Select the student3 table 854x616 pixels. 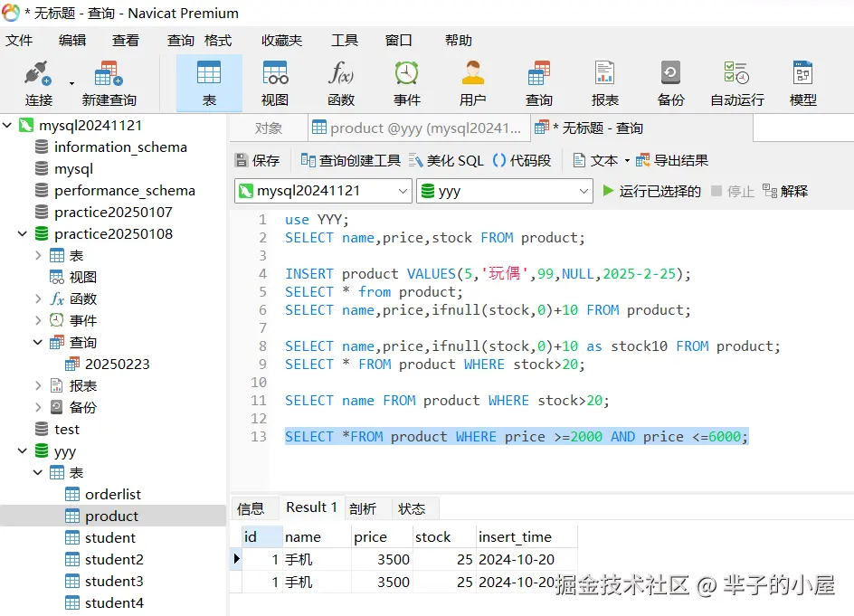(x=114, y=581)
